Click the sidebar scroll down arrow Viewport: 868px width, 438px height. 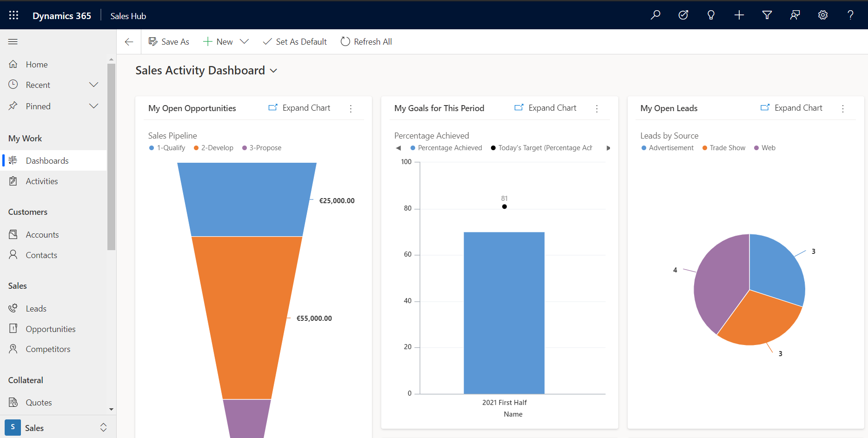tap(111, 409)
